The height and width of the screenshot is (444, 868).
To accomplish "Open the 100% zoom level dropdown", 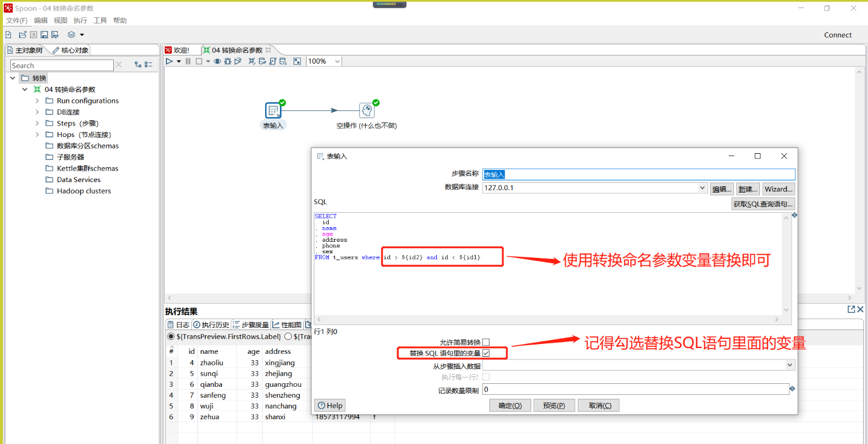I will (337, 61).
